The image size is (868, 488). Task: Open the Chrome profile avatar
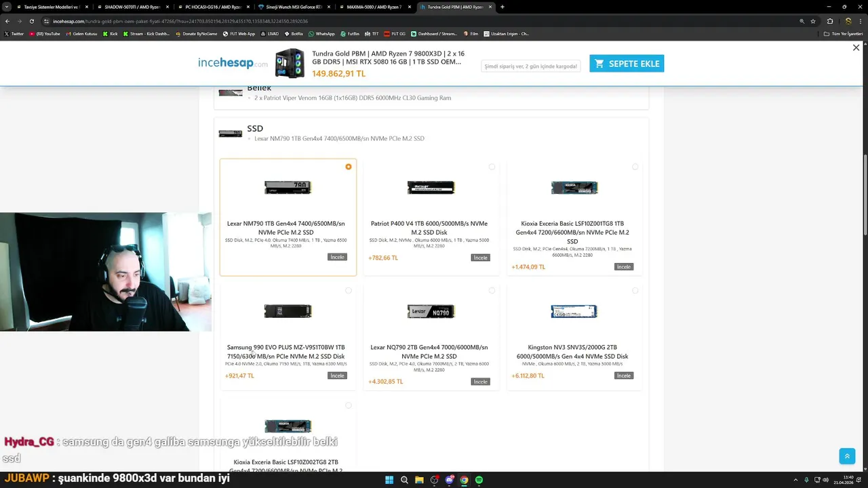(848, 21)
